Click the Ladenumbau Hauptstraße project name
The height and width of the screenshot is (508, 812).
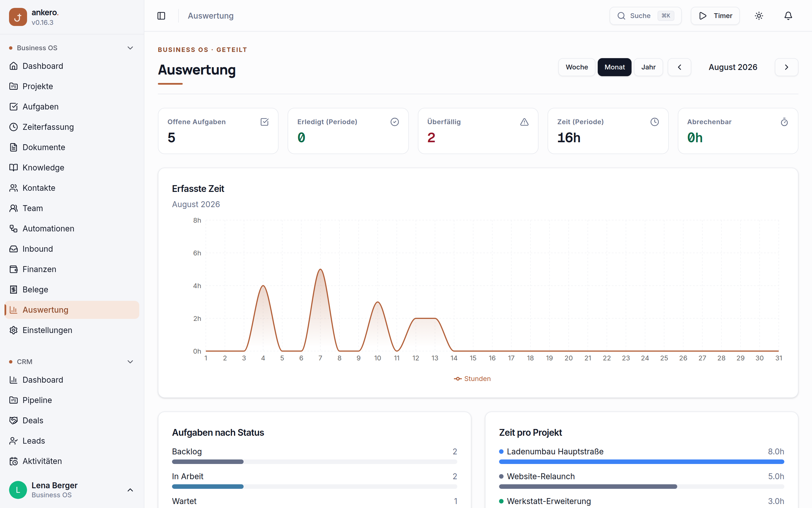click(x=555, y=452)
